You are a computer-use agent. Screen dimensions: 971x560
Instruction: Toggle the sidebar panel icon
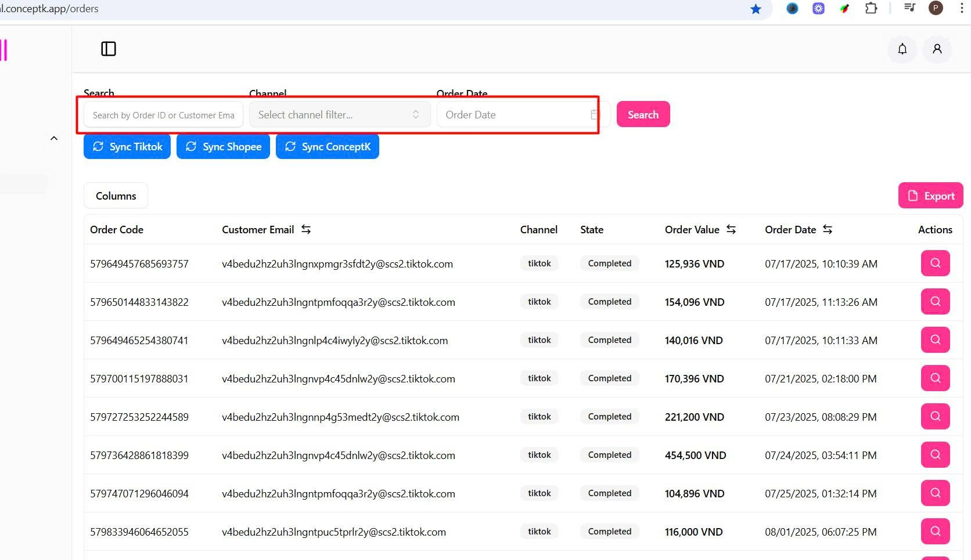click(109, 49)
